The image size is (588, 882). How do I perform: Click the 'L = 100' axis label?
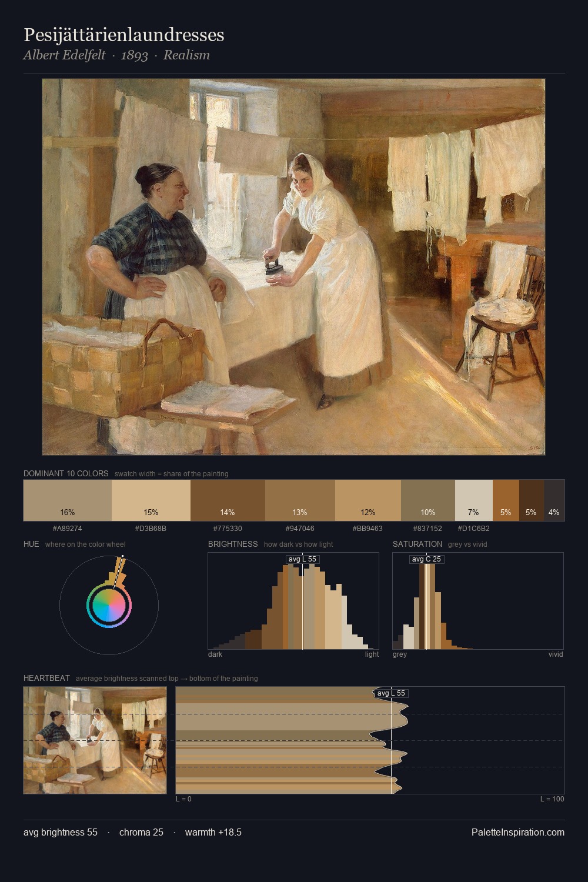(x=552, y=799)
